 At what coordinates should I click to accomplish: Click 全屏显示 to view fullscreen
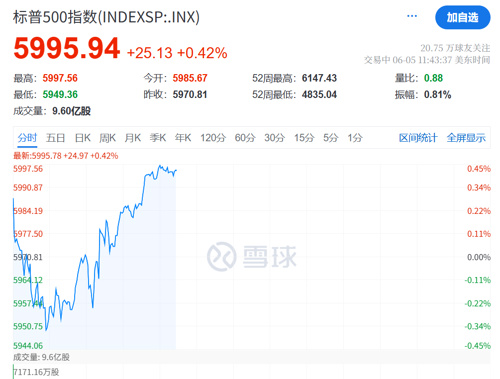[x=466, y=138]
